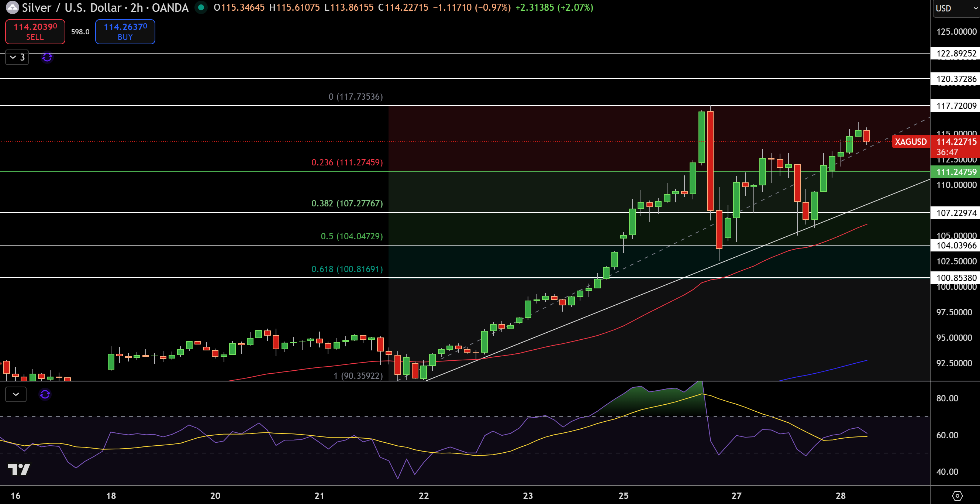Click the refresh icon in the lower indicator pane
The height and width of the screenshot is (504, 980).
45,395
